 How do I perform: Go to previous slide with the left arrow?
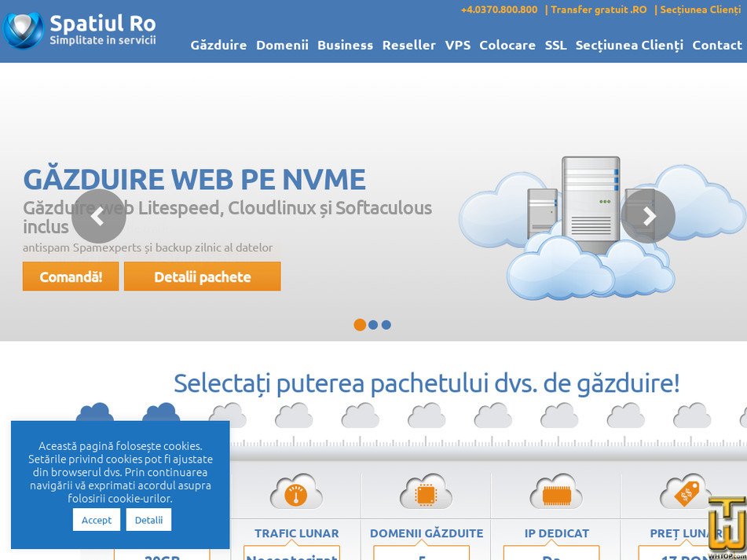pyautogui.click(x=99, y=214)
